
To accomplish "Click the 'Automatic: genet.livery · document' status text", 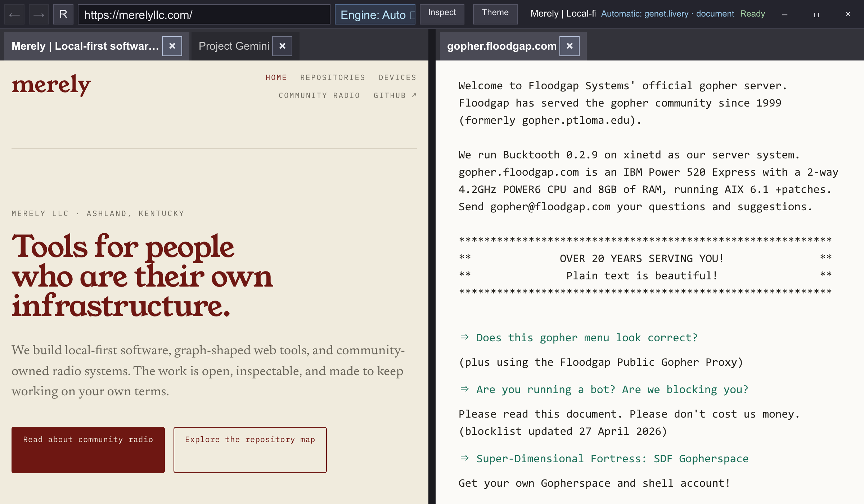I will point(667,14).
